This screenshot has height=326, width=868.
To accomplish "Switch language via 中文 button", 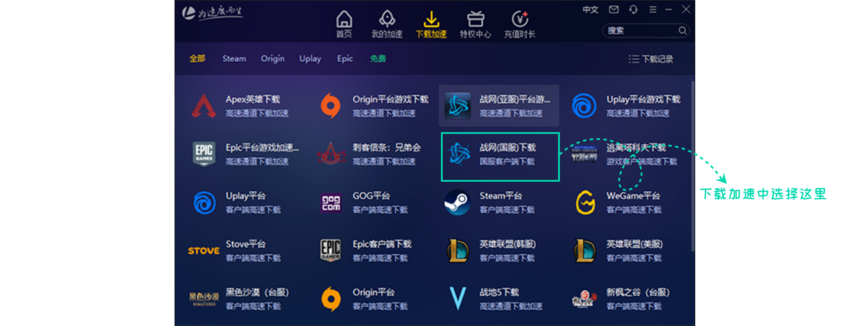I will (590, 10).
